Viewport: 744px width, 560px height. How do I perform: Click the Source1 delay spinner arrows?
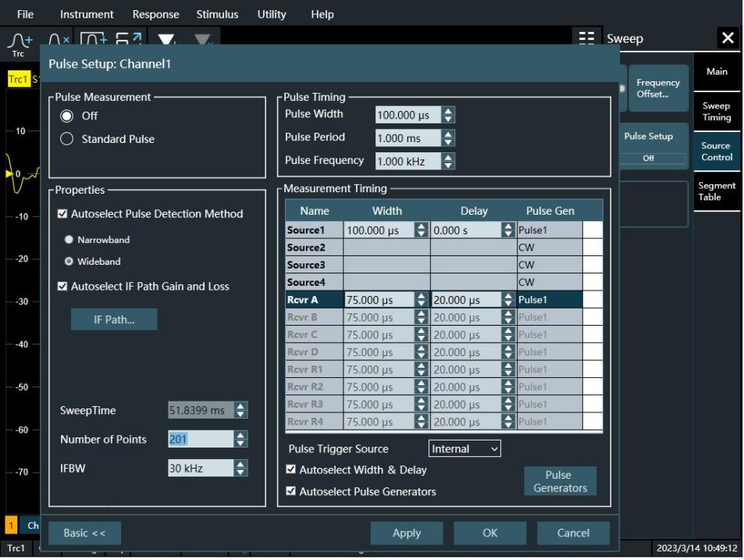coord(508,230)
